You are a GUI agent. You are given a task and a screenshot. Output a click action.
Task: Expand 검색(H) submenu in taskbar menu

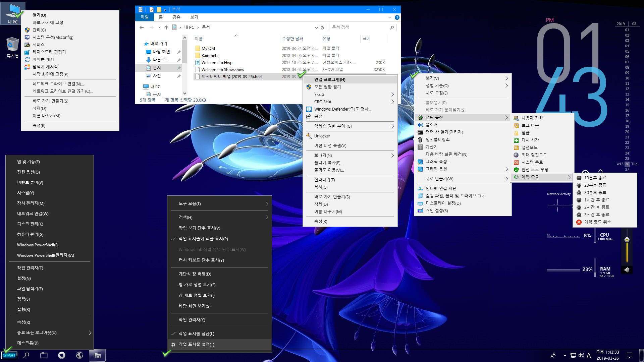tap(219, 217)
